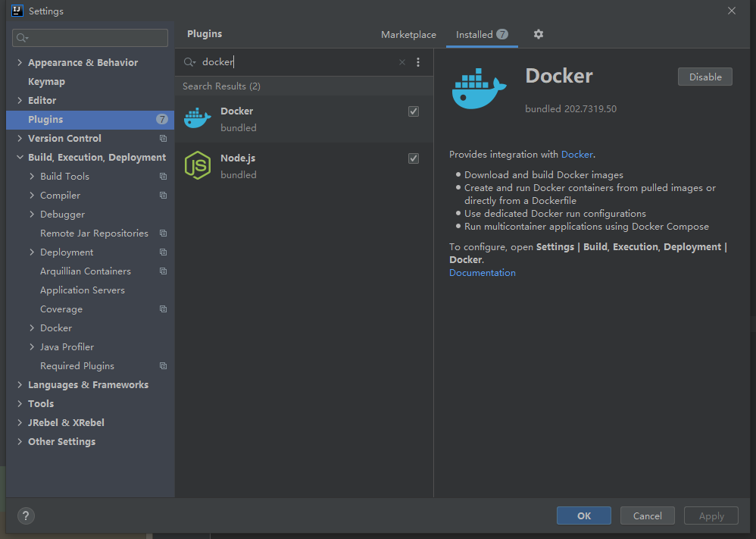The height and width of the screenshot is (539, 756).
Task: Switch to the Marketplace tab
Action: (x=408, y=35)
